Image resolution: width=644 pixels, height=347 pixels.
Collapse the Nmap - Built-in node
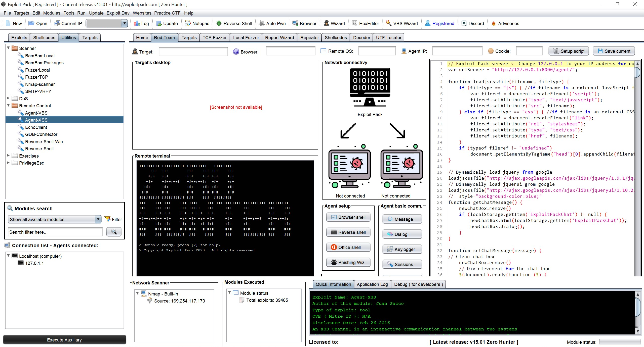coord(137,293)
